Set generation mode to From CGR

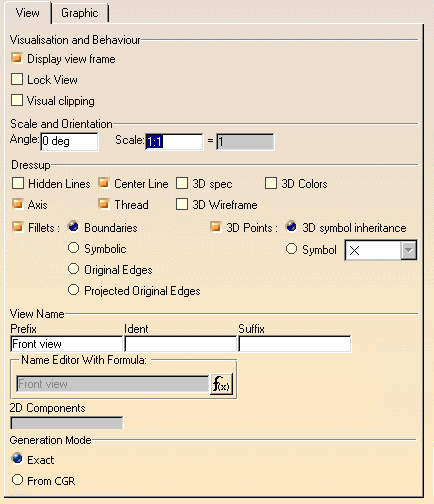pyautogui.click(x=17, y=480)
